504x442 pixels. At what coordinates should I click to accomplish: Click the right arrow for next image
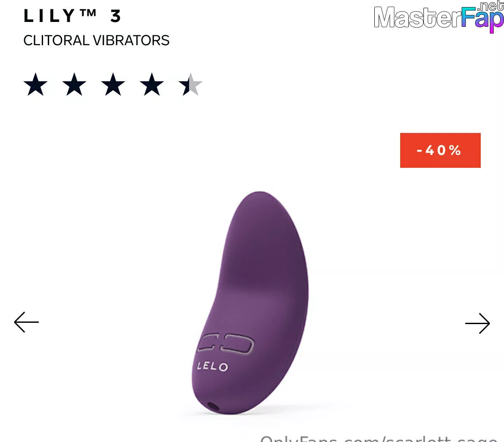477,323
